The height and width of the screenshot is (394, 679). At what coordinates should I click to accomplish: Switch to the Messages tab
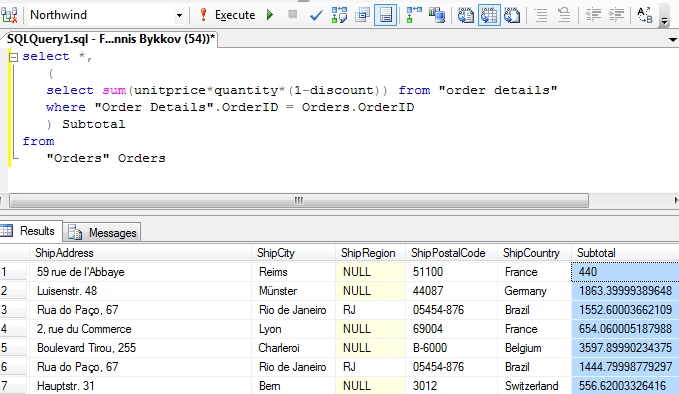coord(103,233)
